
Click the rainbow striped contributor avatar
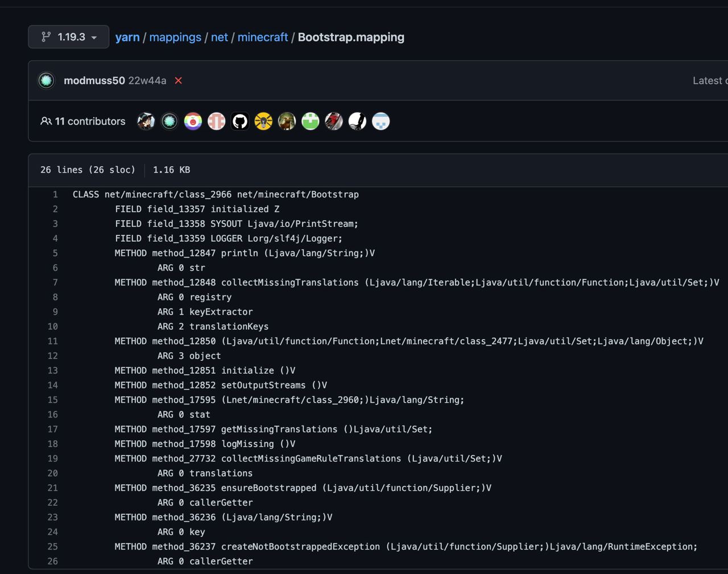pos(193,121)
